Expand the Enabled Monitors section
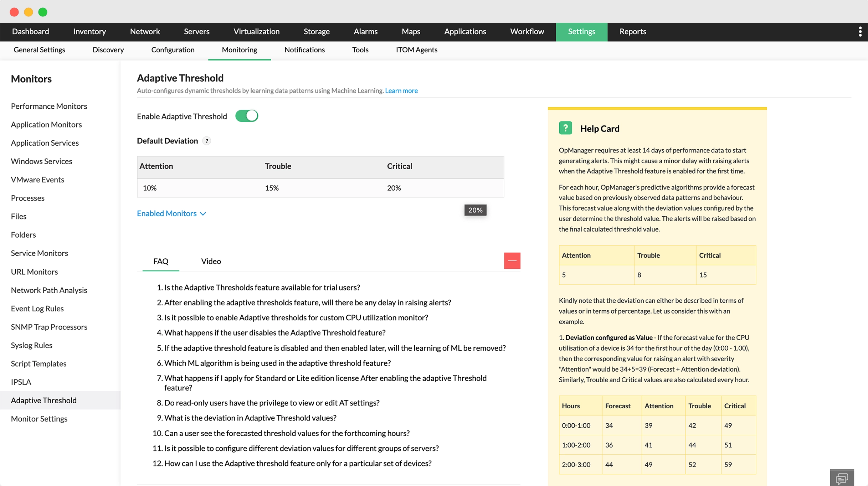The height and width of the screenshot is (486, 868). tap(167, 213)
